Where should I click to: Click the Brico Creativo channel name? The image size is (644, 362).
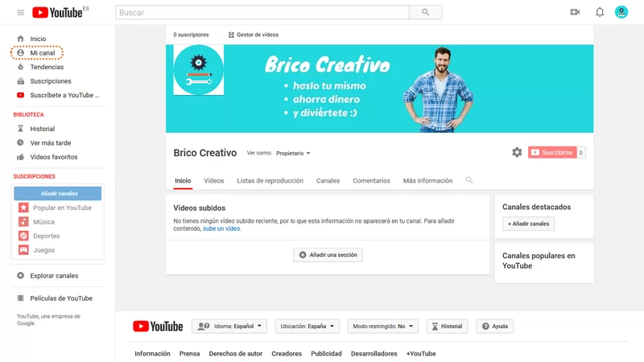coord(205,153)
